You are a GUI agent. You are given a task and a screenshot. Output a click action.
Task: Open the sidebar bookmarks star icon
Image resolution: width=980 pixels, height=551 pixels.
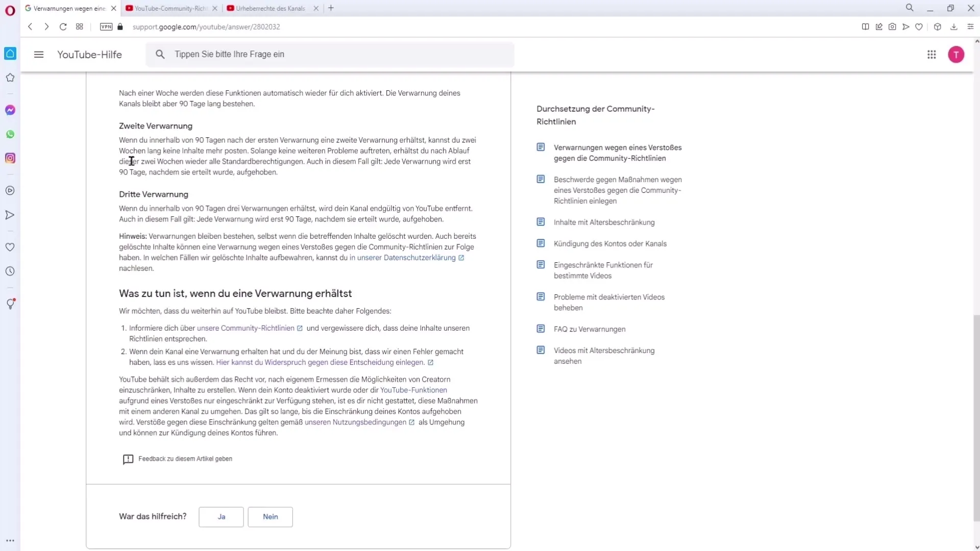click(x=10, y=78)
